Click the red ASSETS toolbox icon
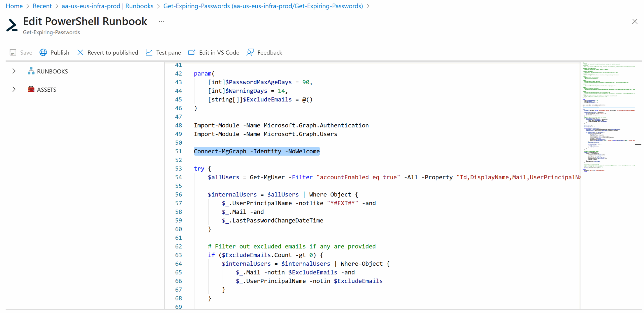The image size is (644, 313). [x=31, y=89]
